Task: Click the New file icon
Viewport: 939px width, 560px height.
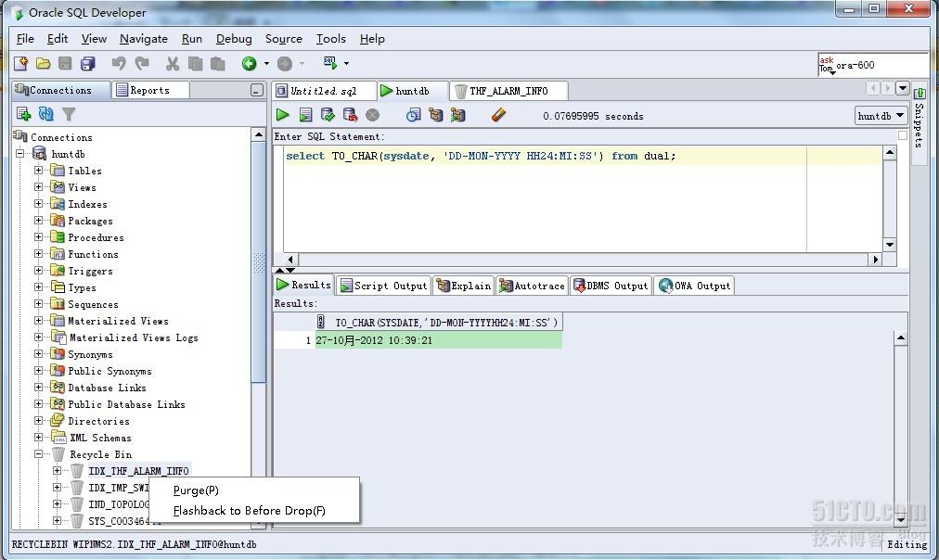Action: pyautogui.click(x=21, y=63)
